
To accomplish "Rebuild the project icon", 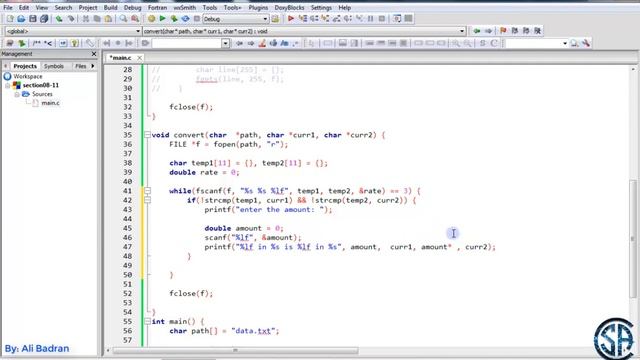I will coord(185,19).
